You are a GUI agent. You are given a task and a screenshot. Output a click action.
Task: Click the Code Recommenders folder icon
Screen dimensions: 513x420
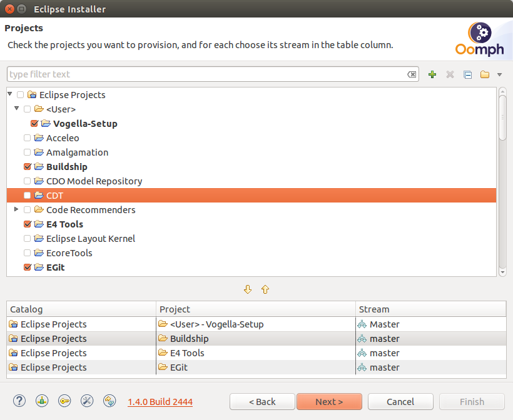[39, 209]
